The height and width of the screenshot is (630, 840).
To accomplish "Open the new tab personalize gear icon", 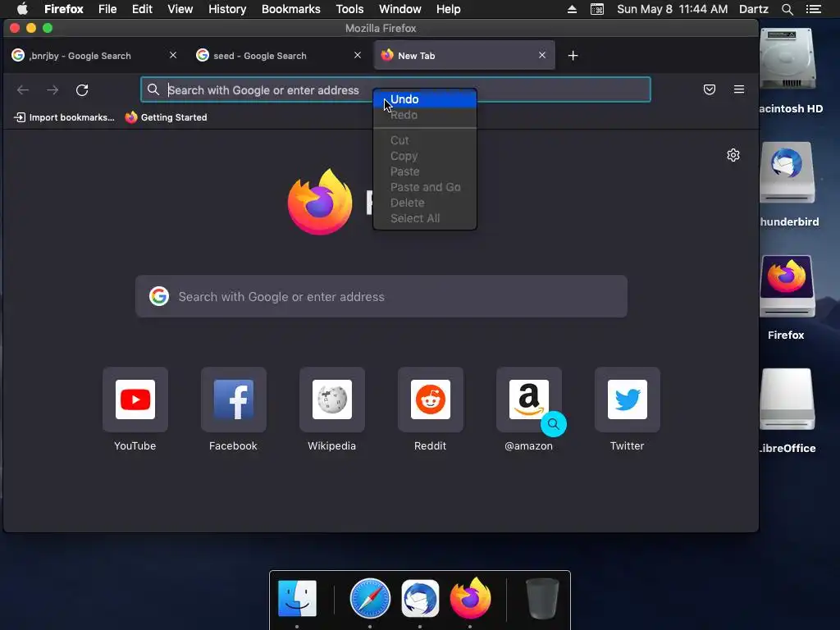I will pos(733,155).
